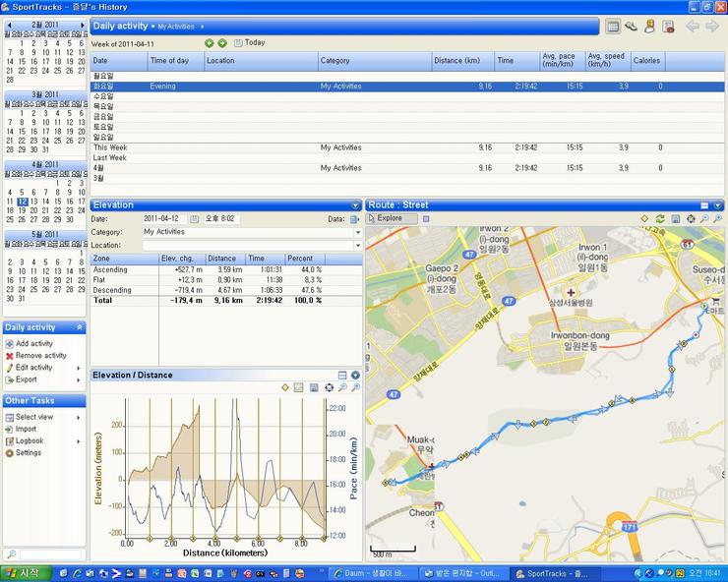Activate the Explore button on the route map
728x582 pixels.
392,218
